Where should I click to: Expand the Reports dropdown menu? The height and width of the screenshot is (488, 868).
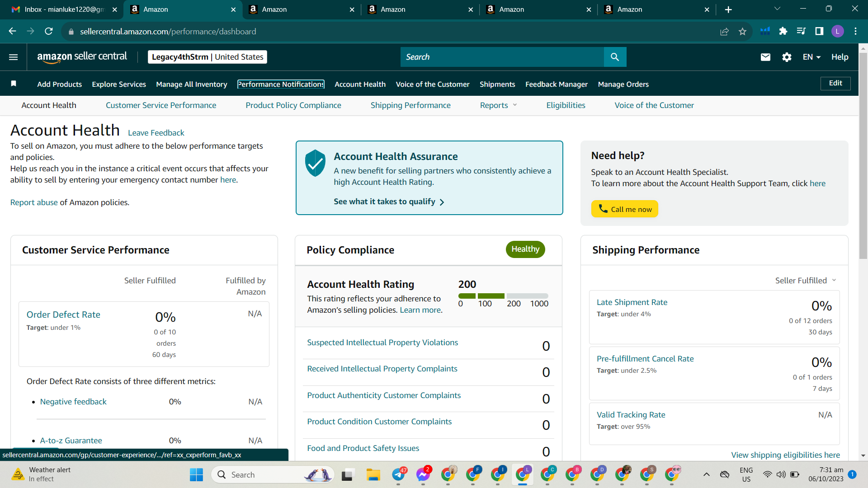[x=498, y=105]
